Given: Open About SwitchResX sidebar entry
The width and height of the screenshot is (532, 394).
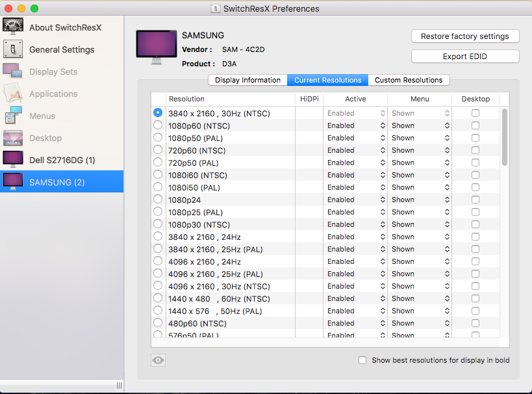Looking at the screenshot, I should [x=62, y=27].
